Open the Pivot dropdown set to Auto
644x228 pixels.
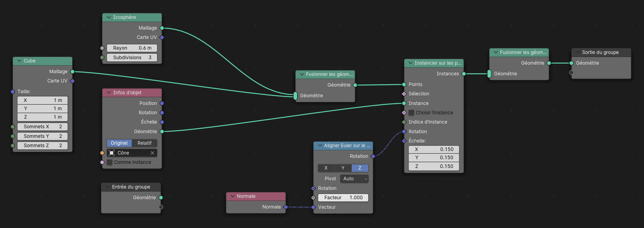[x=354, y=179]
